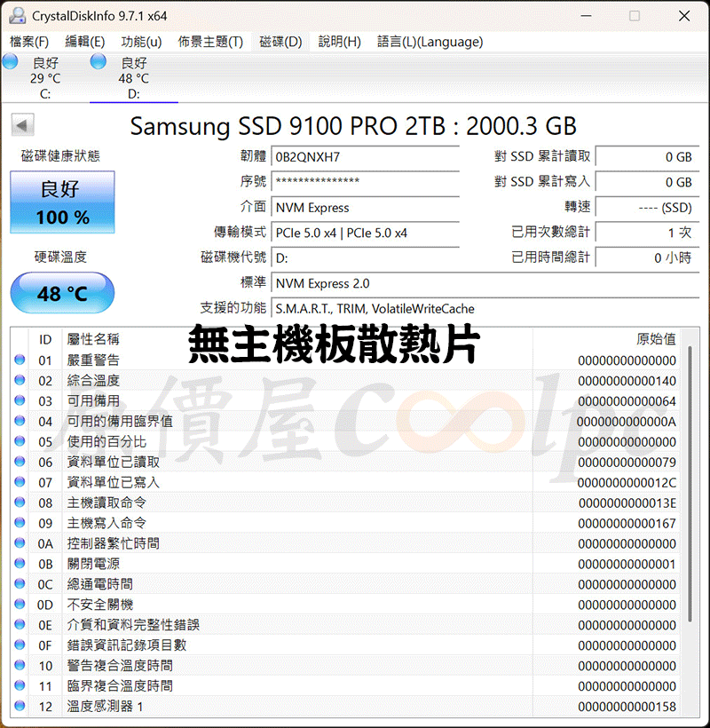Click the previous disk arrow button

22,125
